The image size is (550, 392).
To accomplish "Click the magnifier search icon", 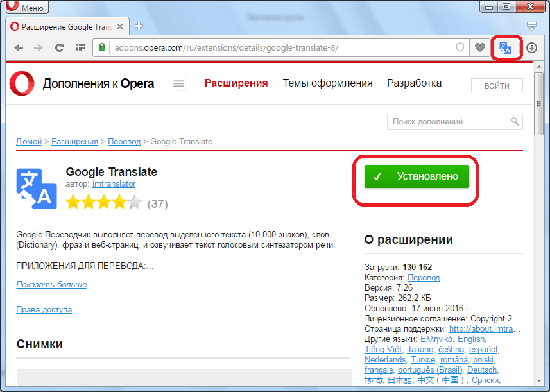I will pos(515,122).
